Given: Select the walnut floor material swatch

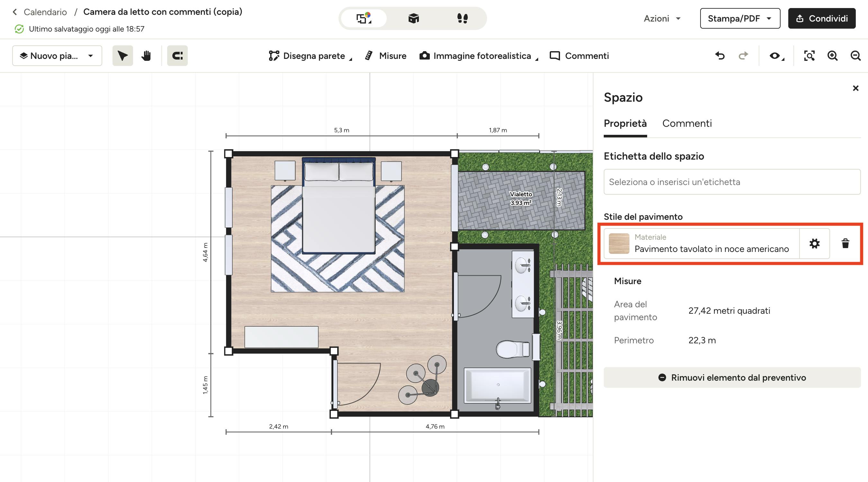Looking at the screenshot, I should [619, 244].
